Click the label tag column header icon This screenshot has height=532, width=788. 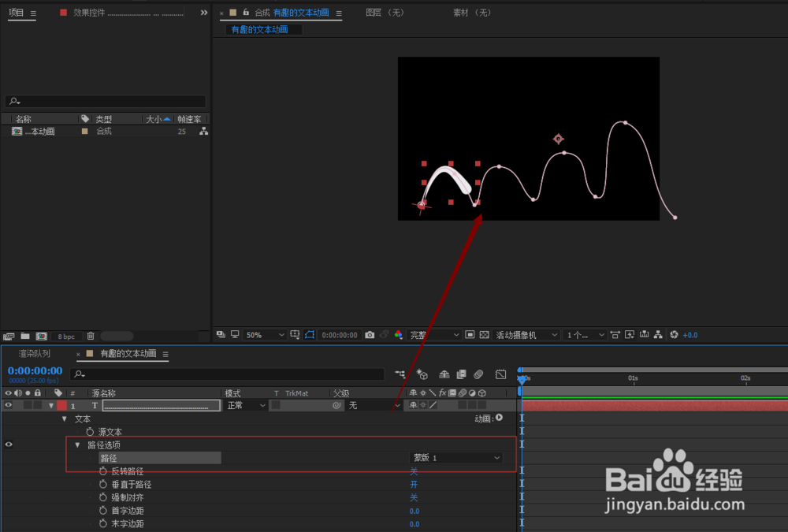point(85,119)
